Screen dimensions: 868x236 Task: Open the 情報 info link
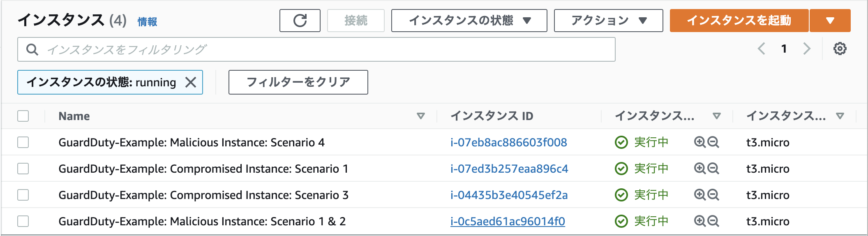[147, 21]
